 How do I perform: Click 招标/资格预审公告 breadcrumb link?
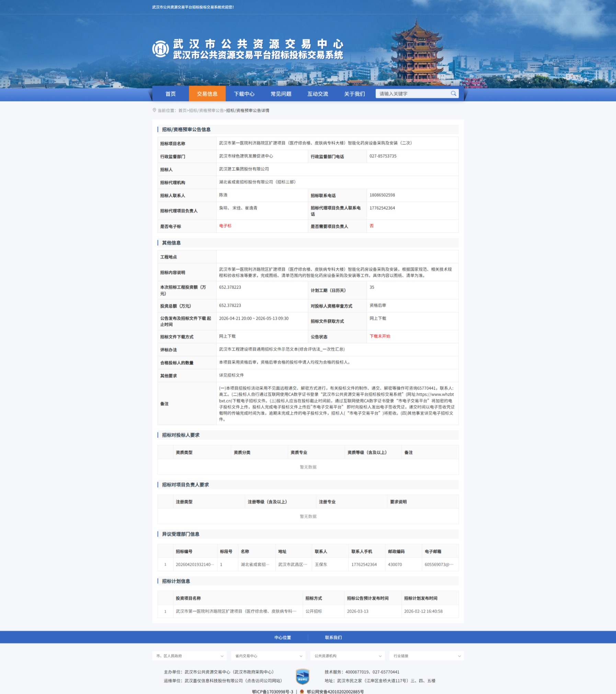click(x=206, y=111)
